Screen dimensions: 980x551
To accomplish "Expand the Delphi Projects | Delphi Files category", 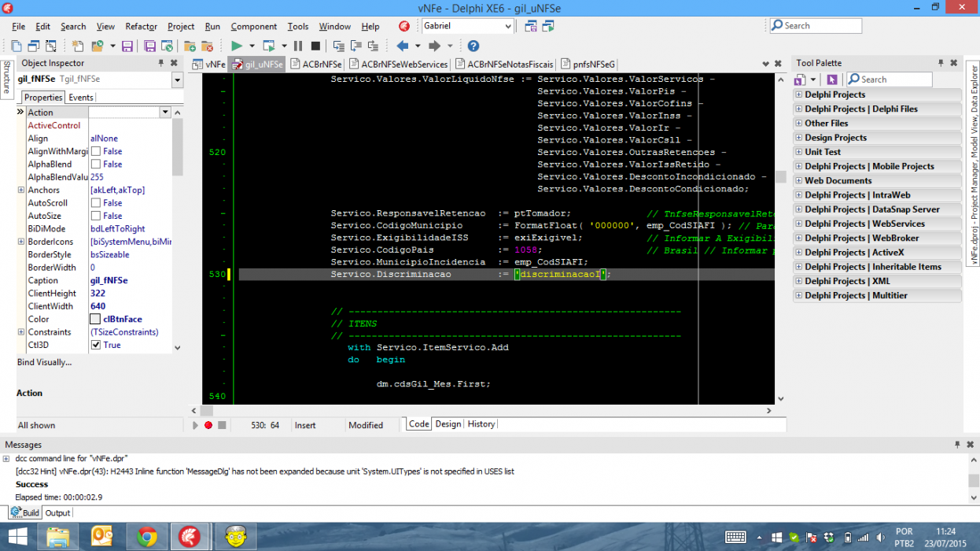I will [799, 109].
